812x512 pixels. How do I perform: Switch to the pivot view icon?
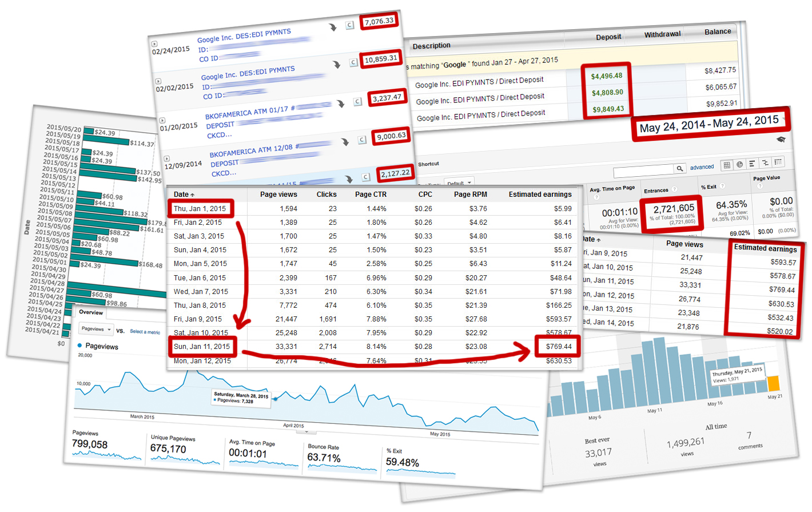(x=778, y=162)
